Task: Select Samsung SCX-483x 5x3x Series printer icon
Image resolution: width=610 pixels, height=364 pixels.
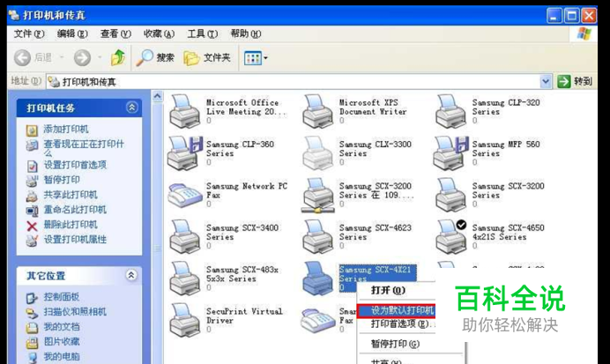Action: (184, 279)
